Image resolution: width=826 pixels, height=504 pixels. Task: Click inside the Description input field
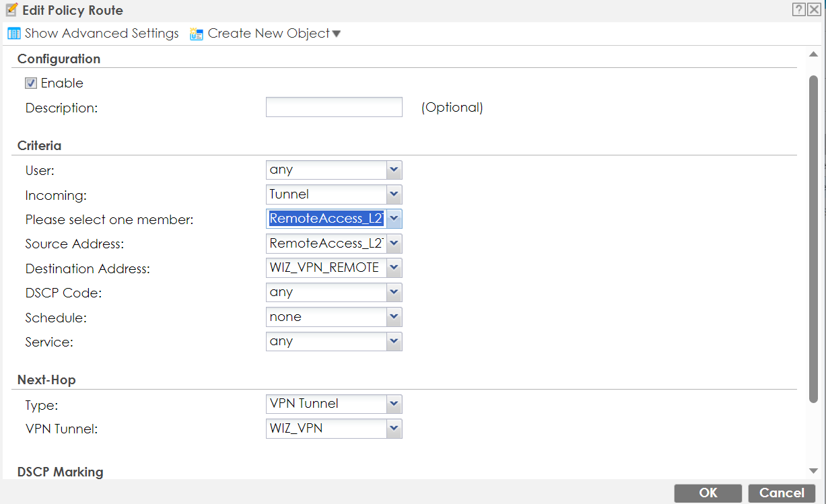point(334,106)
